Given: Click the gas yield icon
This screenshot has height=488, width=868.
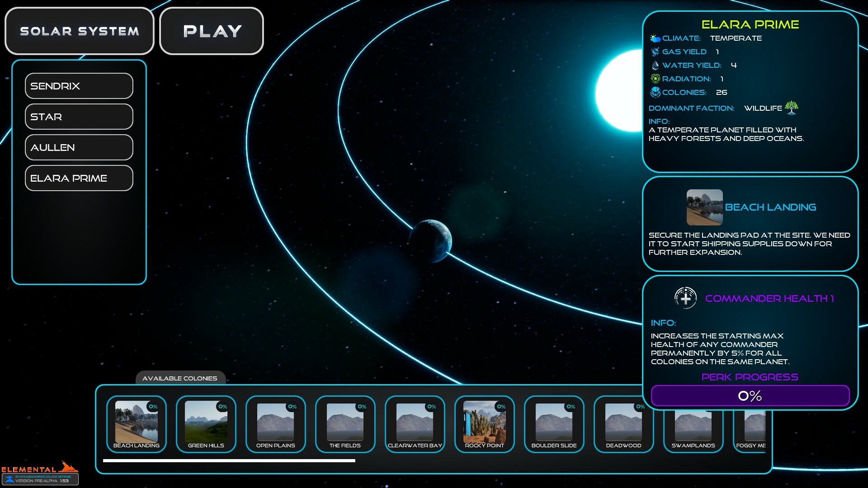Looking at the screenshot, I should pyautogui.click(x=655, y=52).
